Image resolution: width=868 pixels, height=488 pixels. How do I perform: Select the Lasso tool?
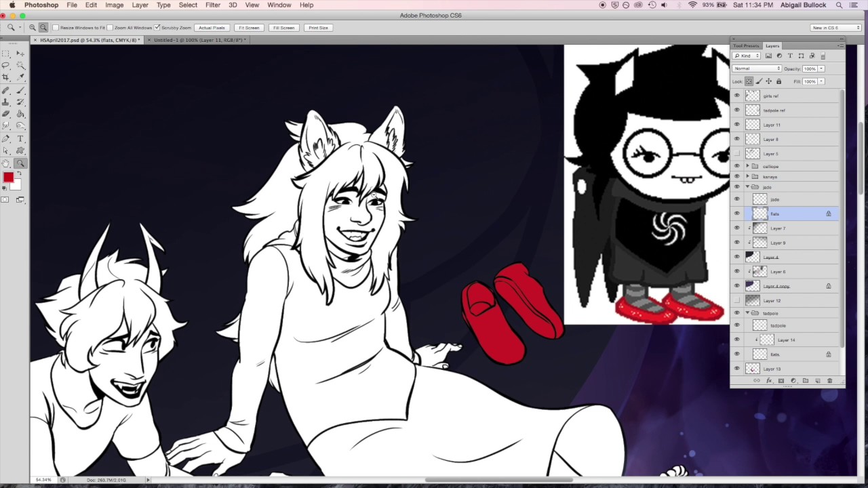point(5,65)
